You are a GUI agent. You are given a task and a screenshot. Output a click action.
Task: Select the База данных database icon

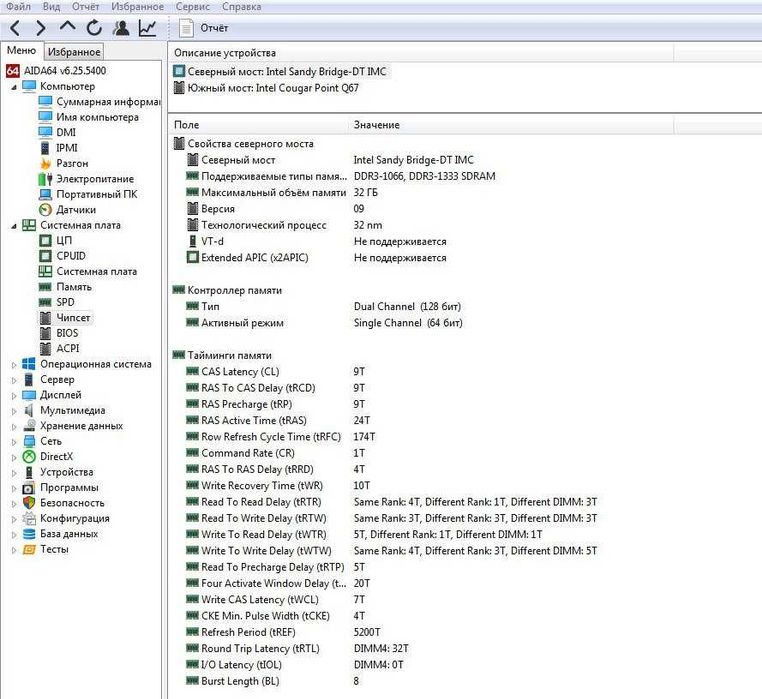[x=29, y=534]
